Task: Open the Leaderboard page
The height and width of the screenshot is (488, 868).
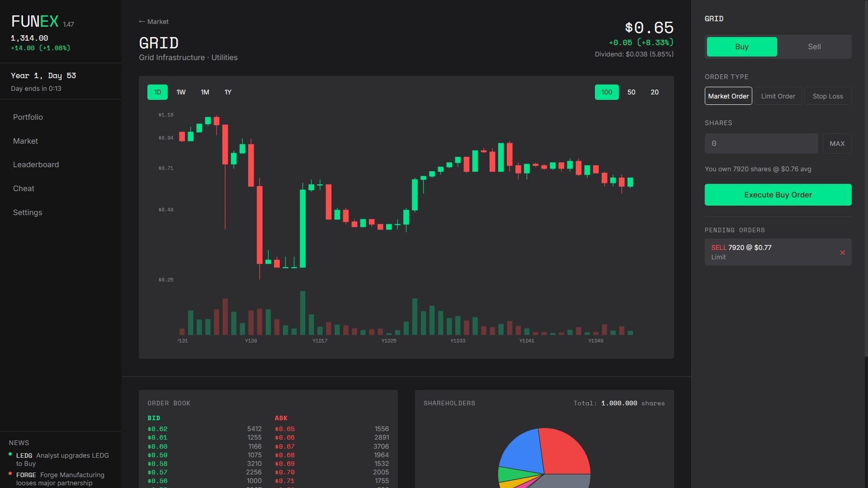Action: [36, 164]
